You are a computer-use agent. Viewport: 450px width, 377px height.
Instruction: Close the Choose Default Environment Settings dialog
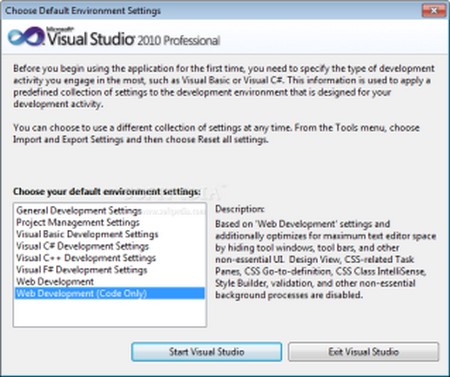[x=434, y=11]
